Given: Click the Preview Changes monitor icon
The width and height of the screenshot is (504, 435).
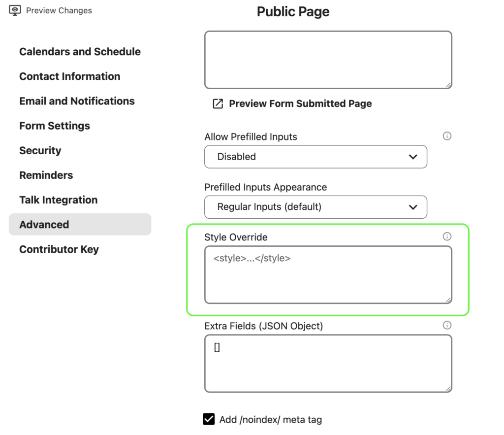Looking at the screenshot, I should click(15, 10).
